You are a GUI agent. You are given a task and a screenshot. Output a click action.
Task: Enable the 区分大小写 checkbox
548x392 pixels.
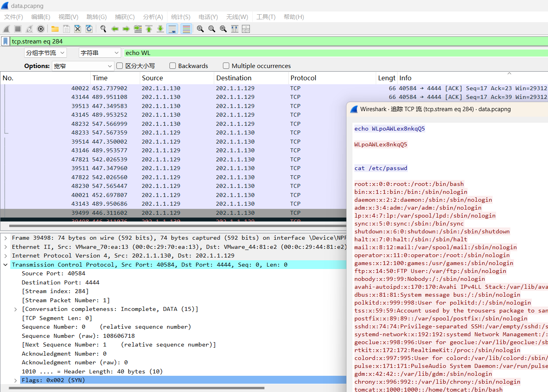(120, 66)
